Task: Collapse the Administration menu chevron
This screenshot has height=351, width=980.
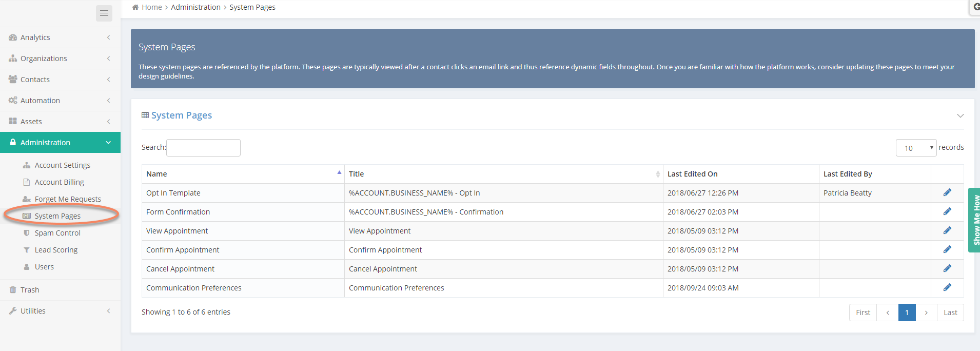Action: coord(108,143)
